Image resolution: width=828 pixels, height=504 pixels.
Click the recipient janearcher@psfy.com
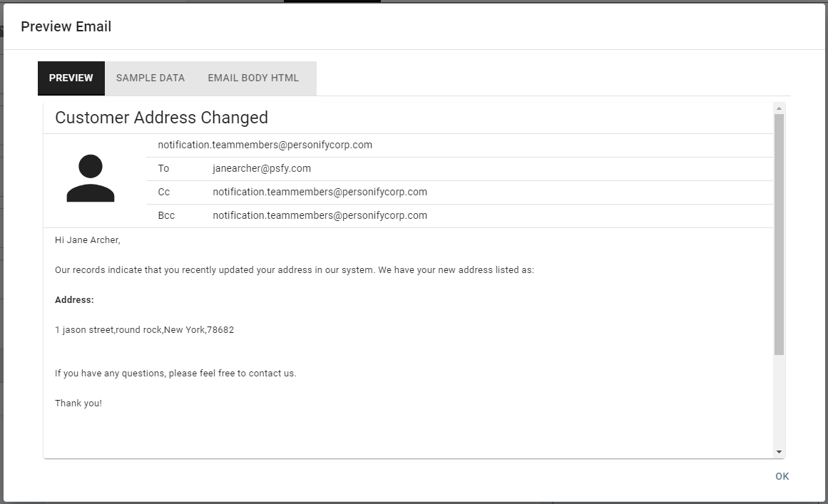pos(262,168)
